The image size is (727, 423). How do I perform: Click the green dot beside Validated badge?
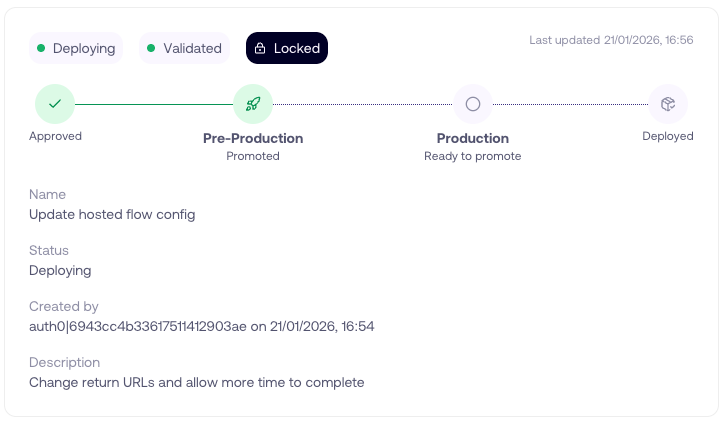pyautogui.click(x=151, y=48)
